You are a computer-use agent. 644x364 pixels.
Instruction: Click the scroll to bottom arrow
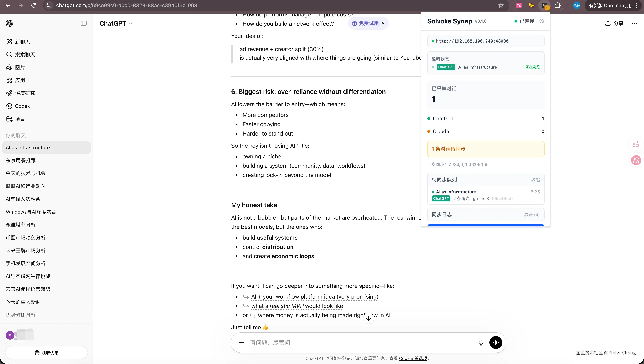pyautogui.click(x=368, y=319)
